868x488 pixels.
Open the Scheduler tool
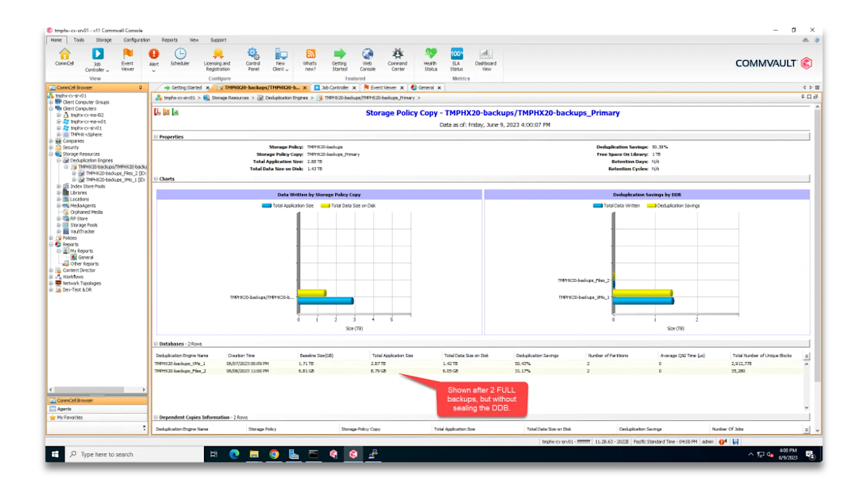pyautogui.click(x=180, y=57)
